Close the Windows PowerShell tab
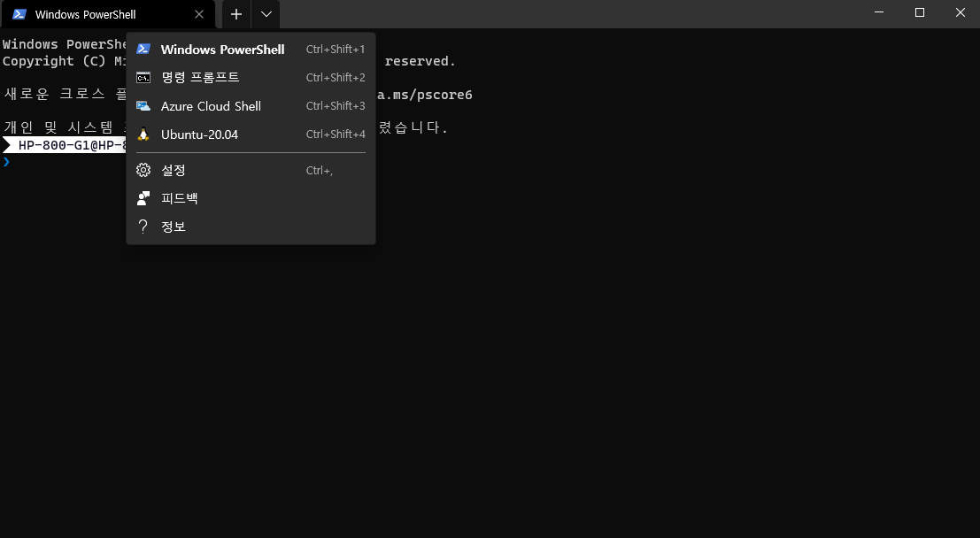The image size is (980, 538). tap(199, 14)
